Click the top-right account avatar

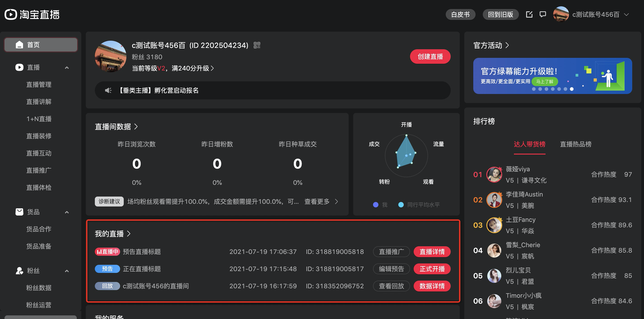(561, 14)
